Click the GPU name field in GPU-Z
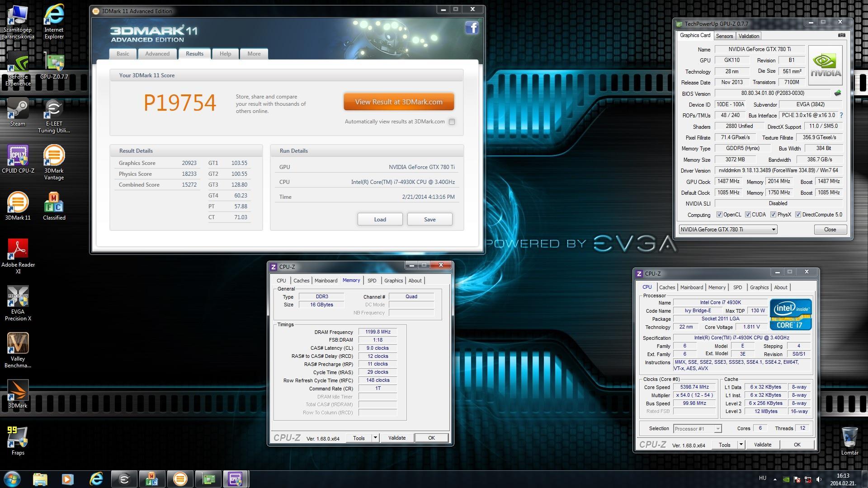The width and height of the screenshot is (868, 488). [759, 49]
